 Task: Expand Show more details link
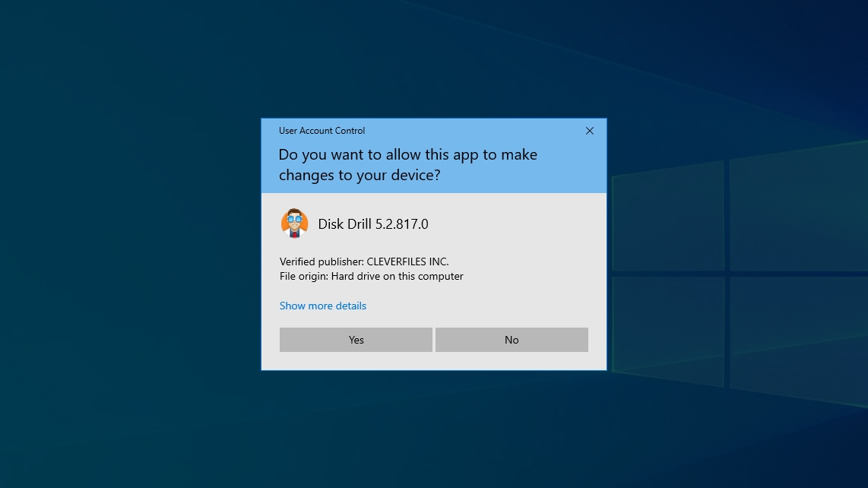(323, 306)
